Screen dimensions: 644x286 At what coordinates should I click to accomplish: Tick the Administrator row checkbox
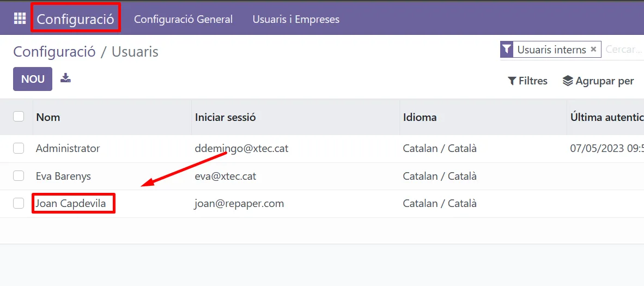(x=19, y=148)
